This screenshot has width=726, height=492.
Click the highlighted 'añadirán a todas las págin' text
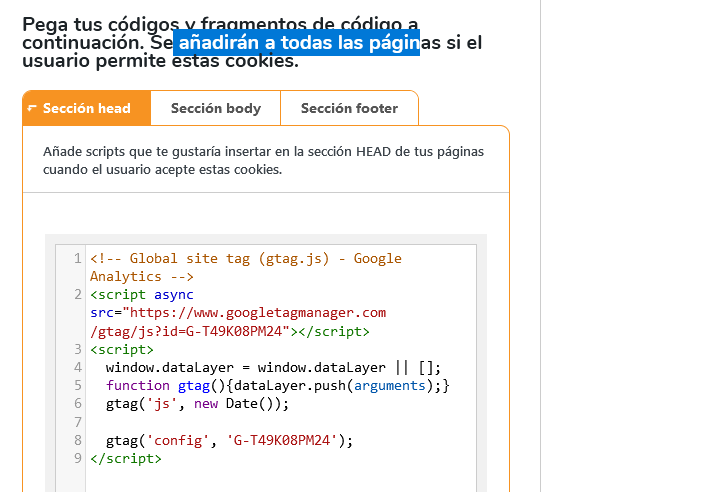coord(296,43)
